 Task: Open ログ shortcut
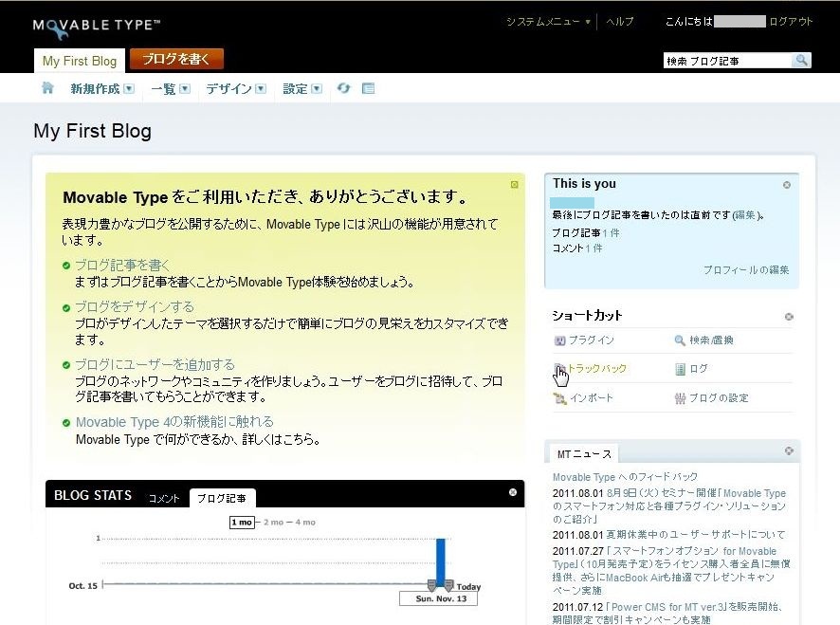click(691, 369)
